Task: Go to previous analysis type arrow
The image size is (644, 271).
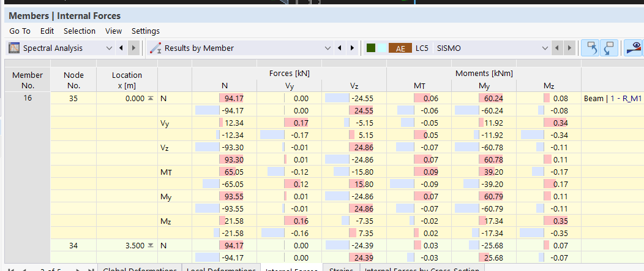Action: pyautogui.click(x=121, y=48)
